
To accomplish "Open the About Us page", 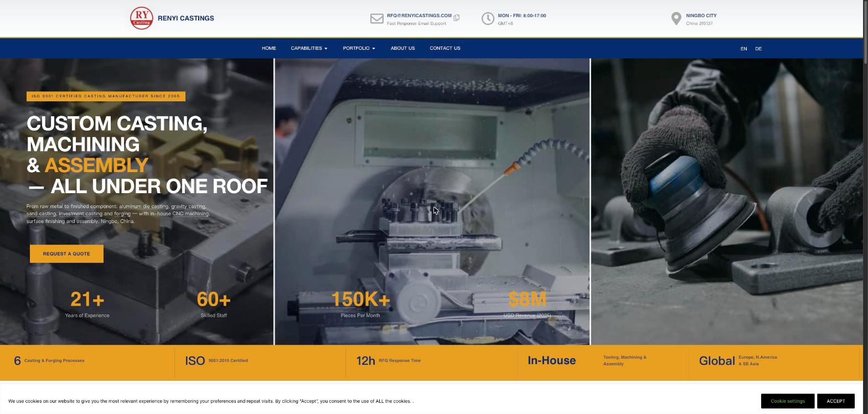I will (402, 48).
